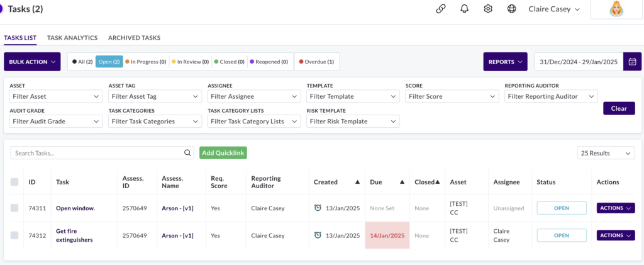
Task: Click the user avatar image
Action: 616,9
